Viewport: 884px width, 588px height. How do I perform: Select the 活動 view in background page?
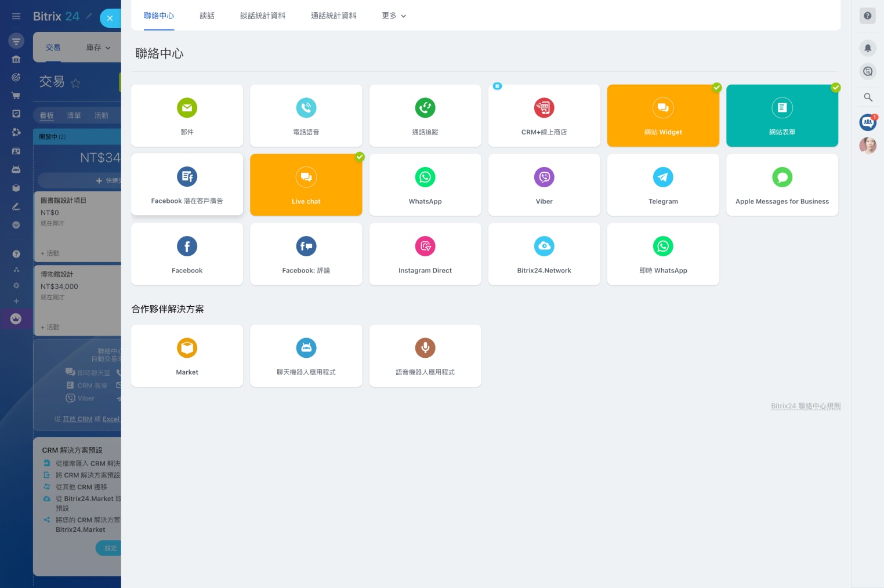click(x=101, y=115)
